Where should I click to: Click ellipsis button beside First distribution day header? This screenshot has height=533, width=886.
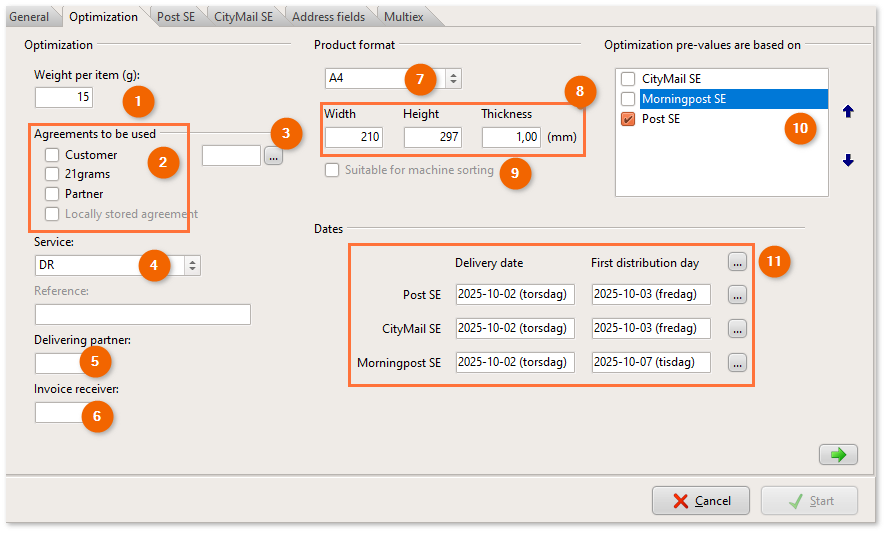click(x=737, y=262)
